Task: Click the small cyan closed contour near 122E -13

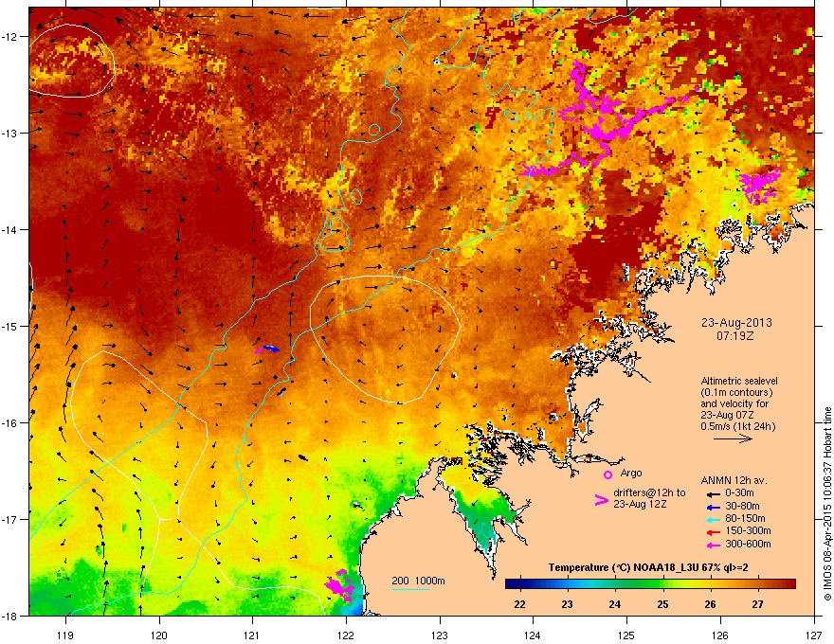Action: point(374,130)
